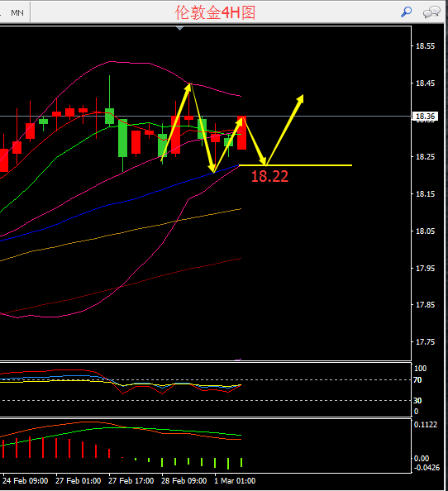
Task: Click the 18.05 price scale value
Action: 425,231
